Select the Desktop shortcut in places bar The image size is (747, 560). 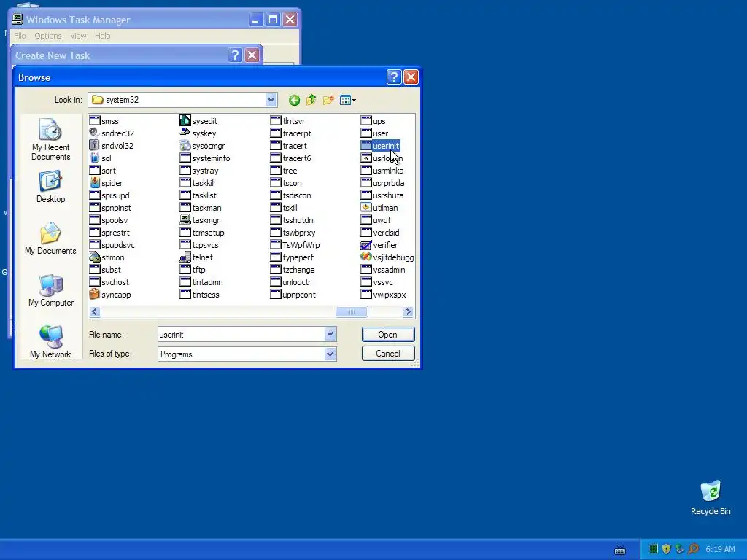tap(50, 187)
